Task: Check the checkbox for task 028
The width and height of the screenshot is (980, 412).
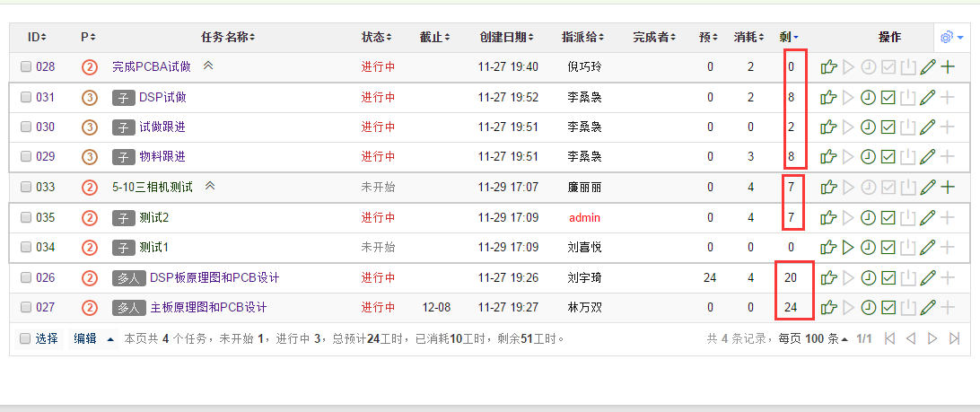Action: (26, 66)
